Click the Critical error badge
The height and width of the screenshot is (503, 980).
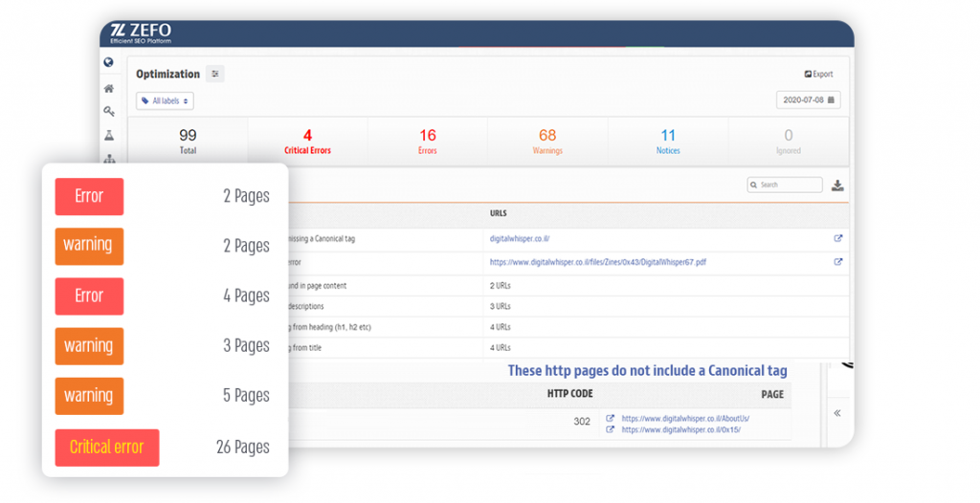(x=107, y=448)
